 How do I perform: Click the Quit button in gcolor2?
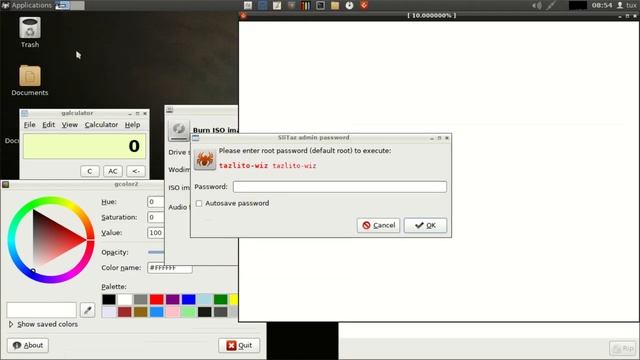pyautogui.click(x=239, y=345)
